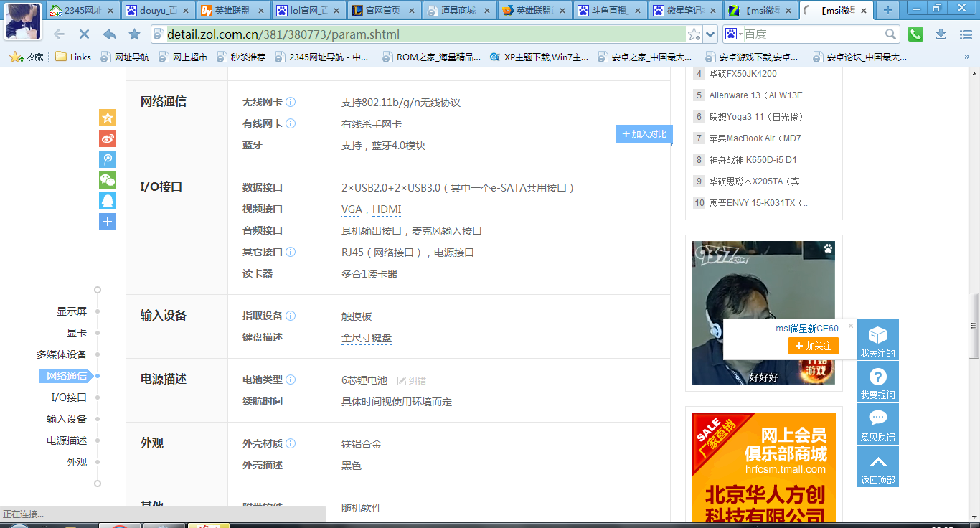Click info icon beside 无线网卡
The image size is (980, 528).
click(291, 103)
